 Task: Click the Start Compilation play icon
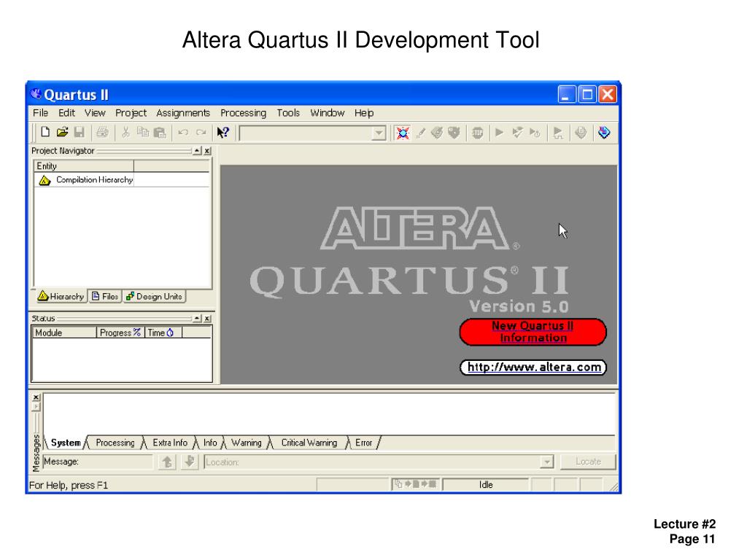click(499, 133)
